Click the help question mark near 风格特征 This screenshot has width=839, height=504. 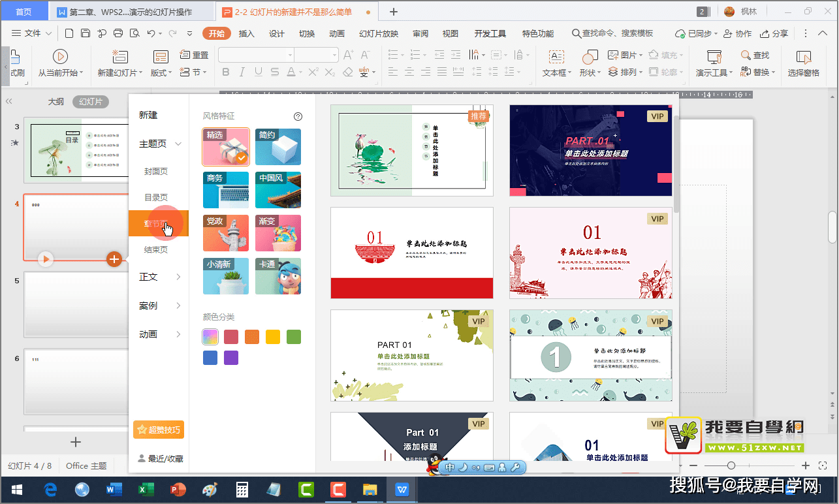coord(298,117)
